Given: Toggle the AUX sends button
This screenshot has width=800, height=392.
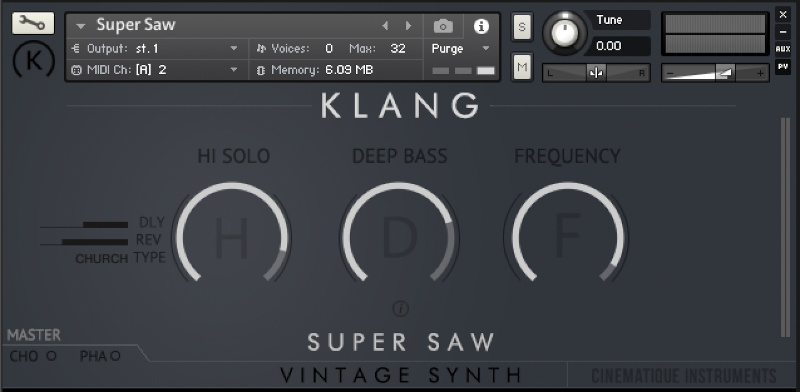Looking at the screenshot, I should (x=783, y=50).
